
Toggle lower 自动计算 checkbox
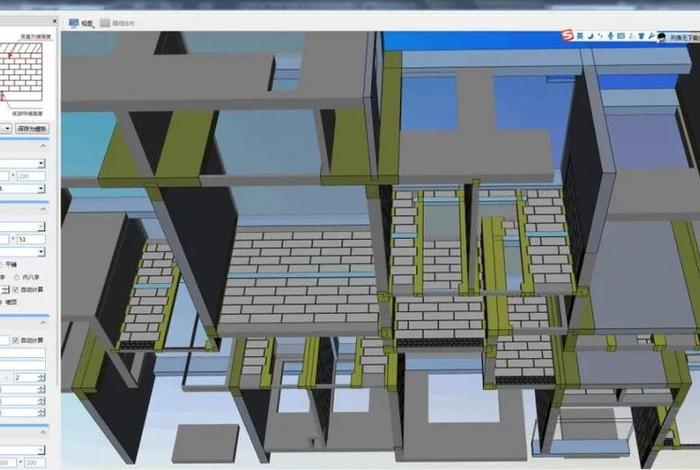[x=16, y=340]
